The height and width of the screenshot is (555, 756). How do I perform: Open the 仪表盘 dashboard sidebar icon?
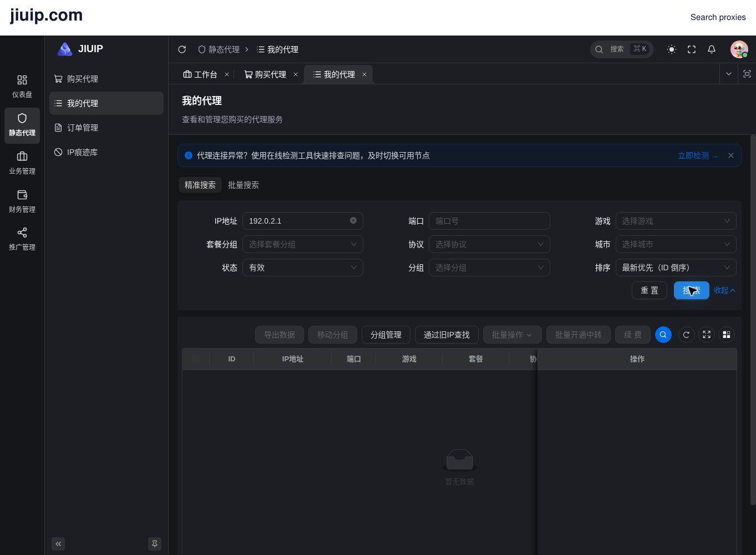click(22, 87)
